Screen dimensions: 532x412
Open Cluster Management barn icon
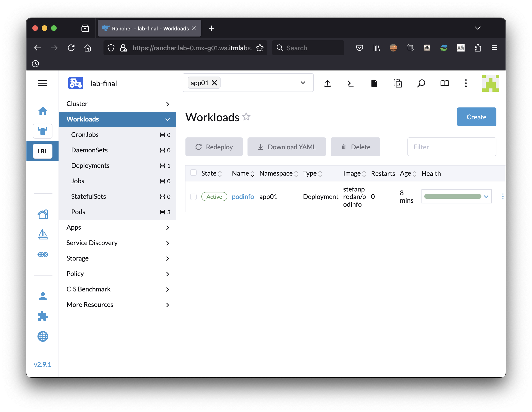(43, 214)
